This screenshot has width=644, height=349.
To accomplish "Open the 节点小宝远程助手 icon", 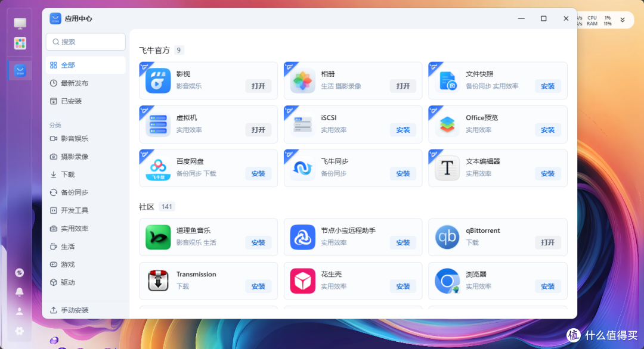I will click(303, 237).
